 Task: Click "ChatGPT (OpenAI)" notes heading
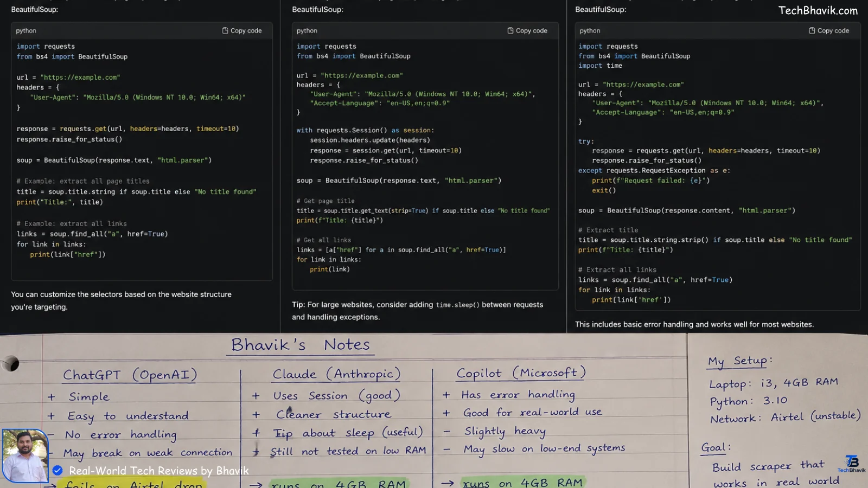[130, 375]
